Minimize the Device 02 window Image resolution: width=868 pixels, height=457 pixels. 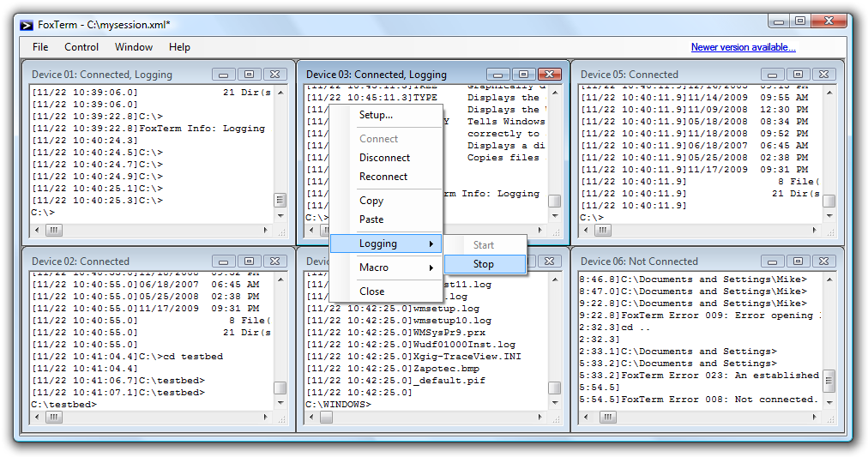pos(224,262)
